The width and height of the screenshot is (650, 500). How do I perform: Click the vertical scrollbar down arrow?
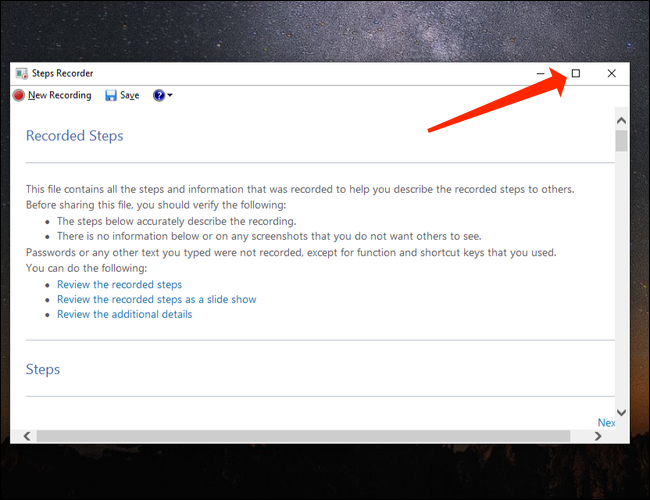pyautogui.click(x=622, y=412)
